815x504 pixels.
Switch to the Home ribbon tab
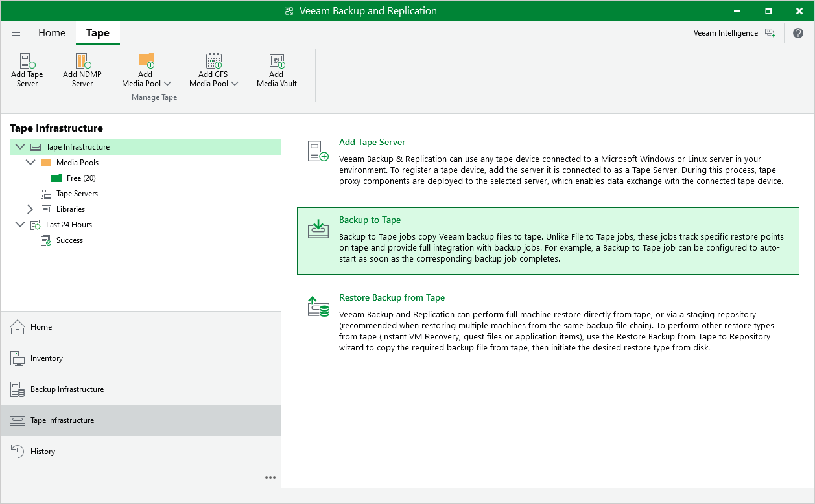click(x=52, y=33)
